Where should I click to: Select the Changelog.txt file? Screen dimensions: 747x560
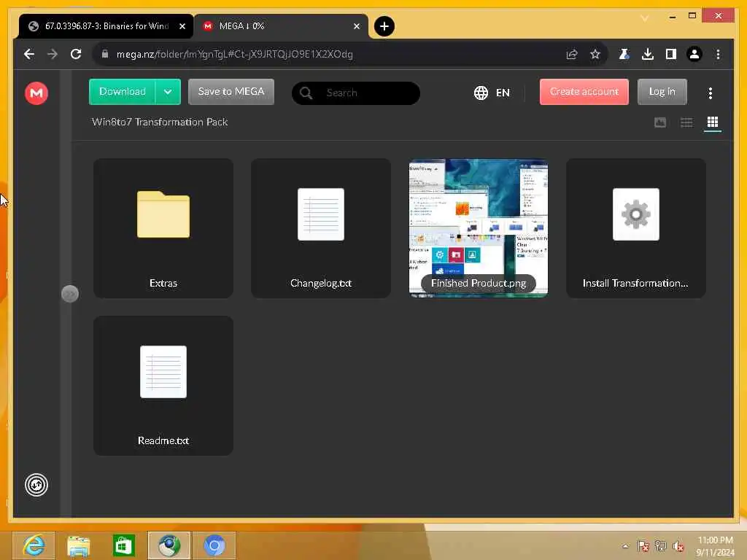(x=321, y=228)
